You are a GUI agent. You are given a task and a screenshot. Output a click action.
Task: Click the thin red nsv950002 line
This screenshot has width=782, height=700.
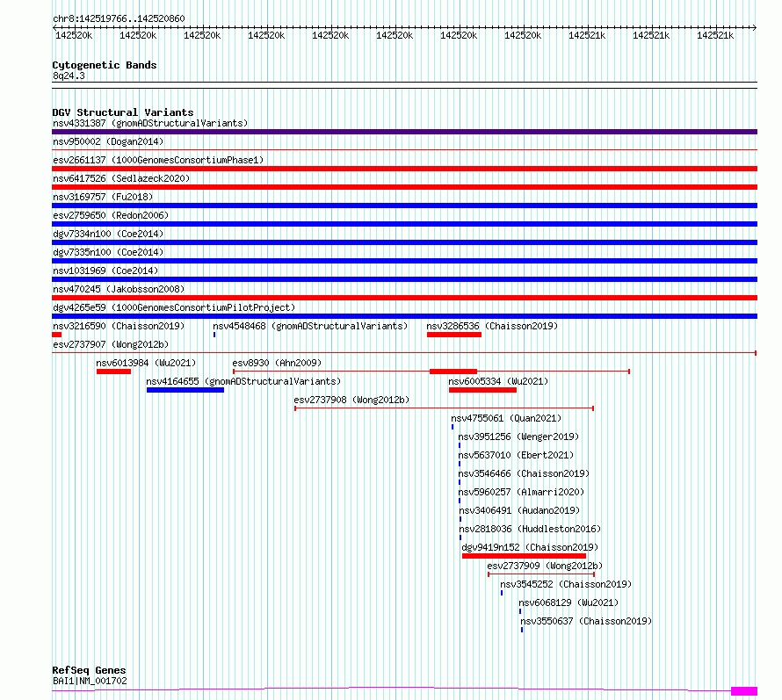(x=404, y=149)
